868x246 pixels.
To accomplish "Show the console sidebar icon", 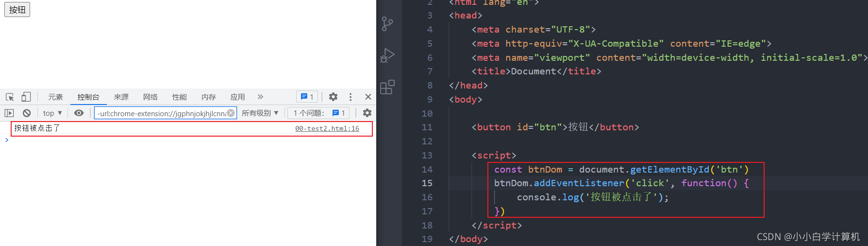I will pyautogui.click(x=9, y=113).
